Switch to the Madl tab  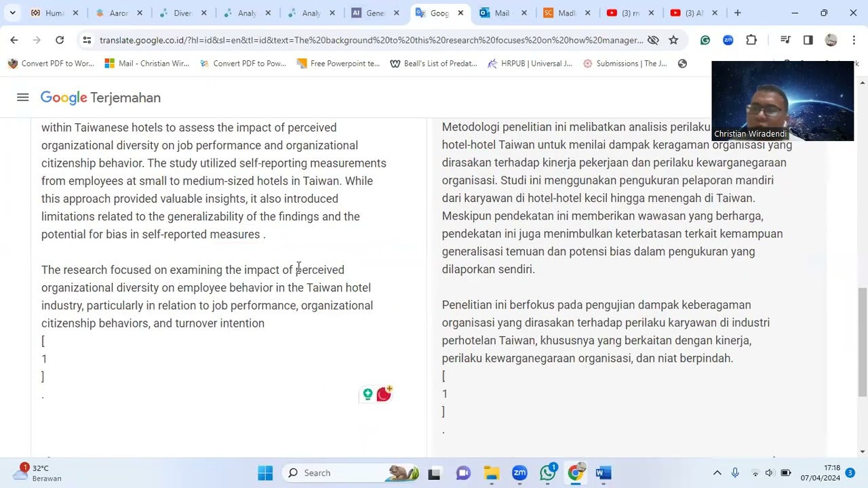point(568,13)
